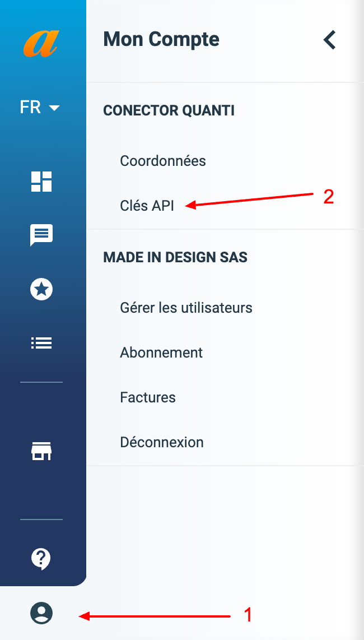
Task: Open the Abonnement page
Action: click(x=161, y=353)
